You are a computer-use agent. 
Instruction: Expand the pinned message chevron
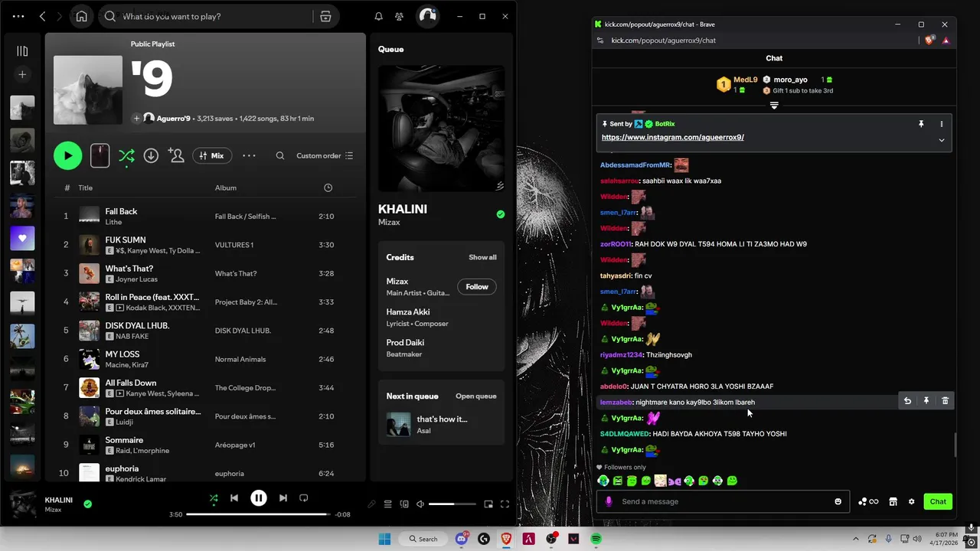(941, 140)
